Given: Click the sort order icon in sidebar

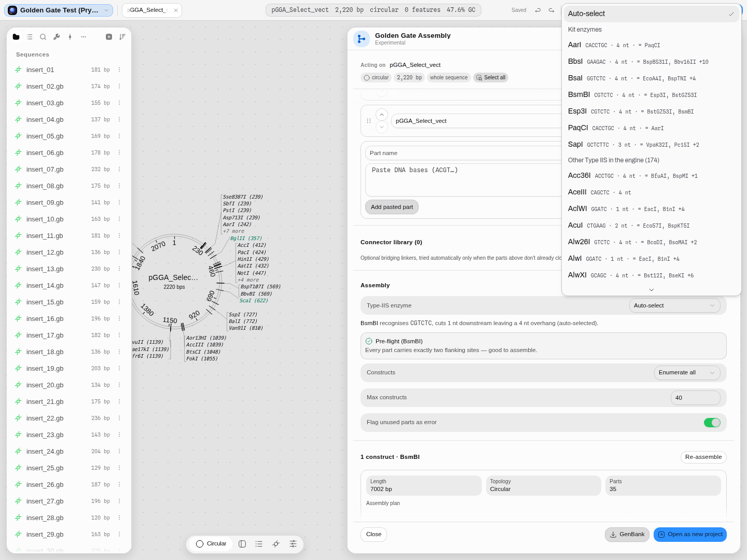Looking at the screenshot, I should point(122,37).
